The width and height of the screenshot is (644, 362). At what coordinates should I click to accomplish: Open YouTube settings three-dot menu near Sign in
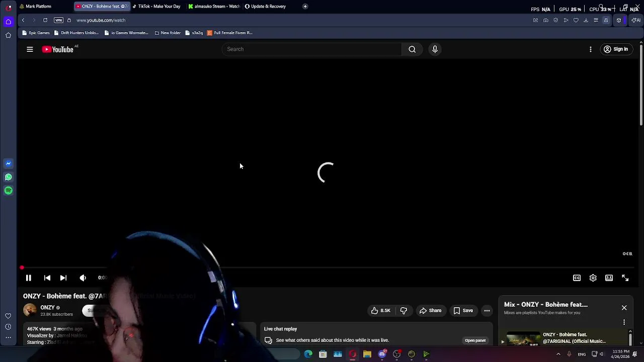point(591,49)
